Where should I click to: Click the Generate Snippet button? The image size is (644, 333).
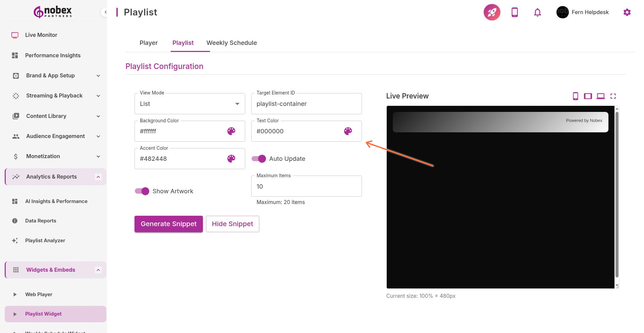click(168, 224)
